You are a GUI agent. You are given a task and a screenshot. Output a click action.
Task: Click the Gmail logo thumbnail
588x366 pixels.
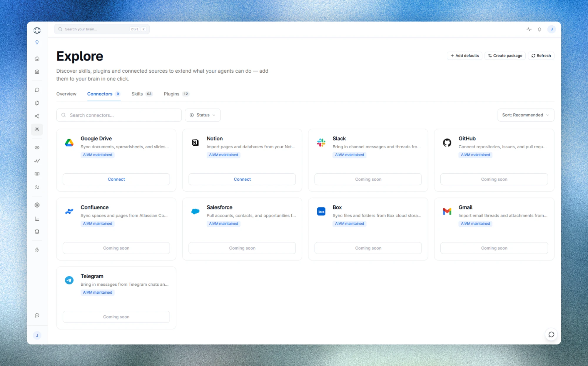point(447,211)
